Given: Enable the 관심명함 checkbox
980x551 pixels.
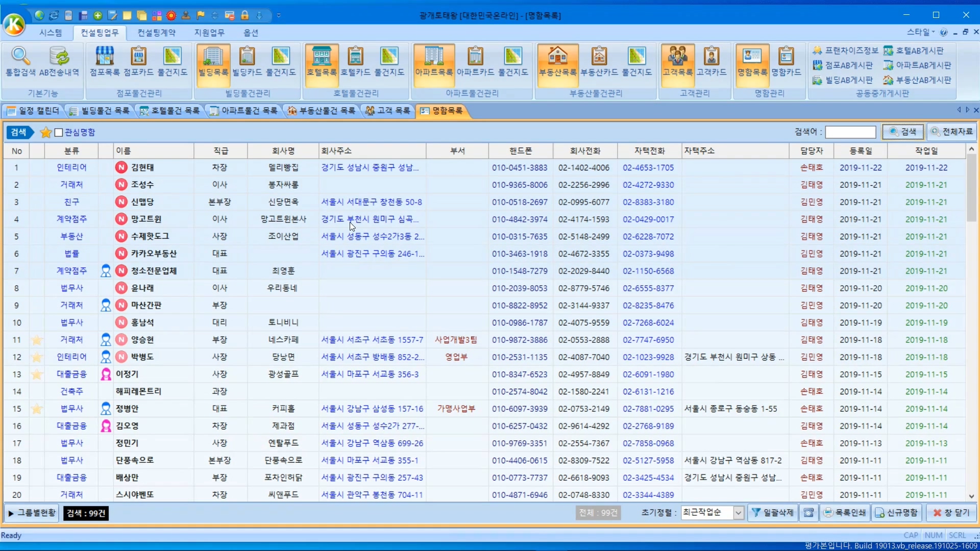Looking at the screenshot, I should pyautogui.click(x=59, y=133).
